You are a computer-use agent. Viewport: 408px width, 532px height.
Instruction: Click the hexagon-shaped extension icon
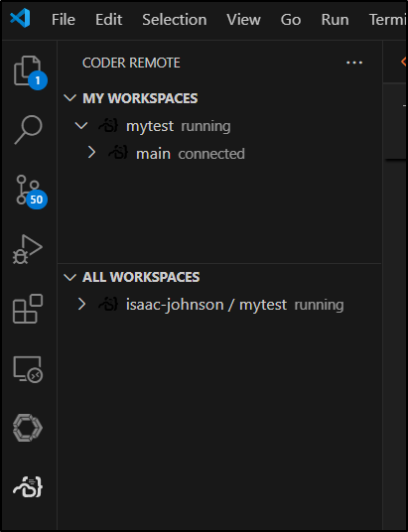click(28, 428)
